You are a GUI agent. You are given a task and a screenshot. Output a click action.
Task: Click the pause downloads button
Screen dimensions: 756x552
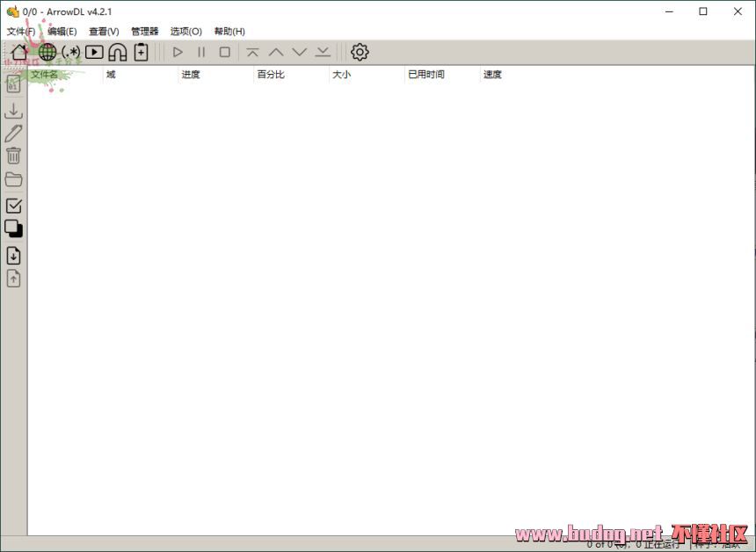coord(201,52)
